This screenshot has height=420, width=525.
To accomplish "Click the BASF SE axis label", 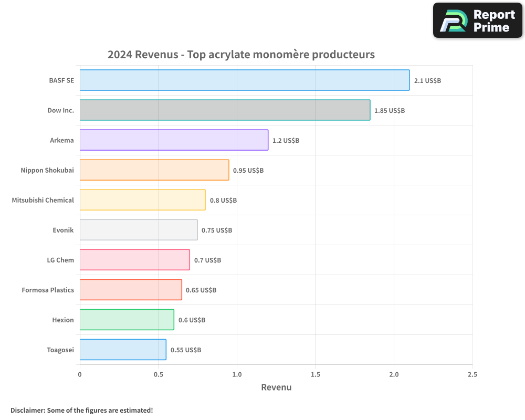I will click(61, 81).
